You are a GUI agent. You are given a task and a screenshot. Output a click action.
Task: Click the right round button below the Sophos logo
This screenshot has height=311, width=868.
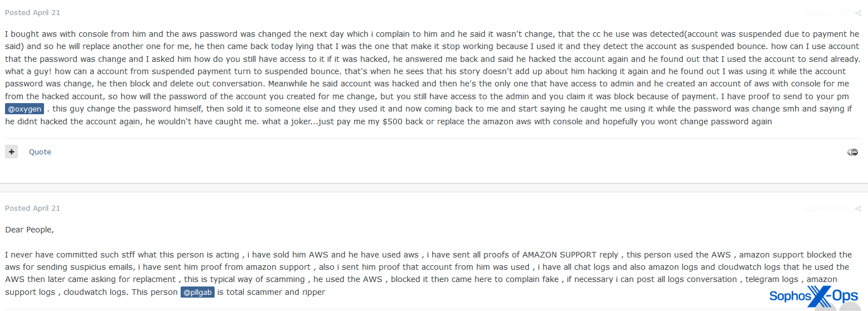tap(850, 307)
